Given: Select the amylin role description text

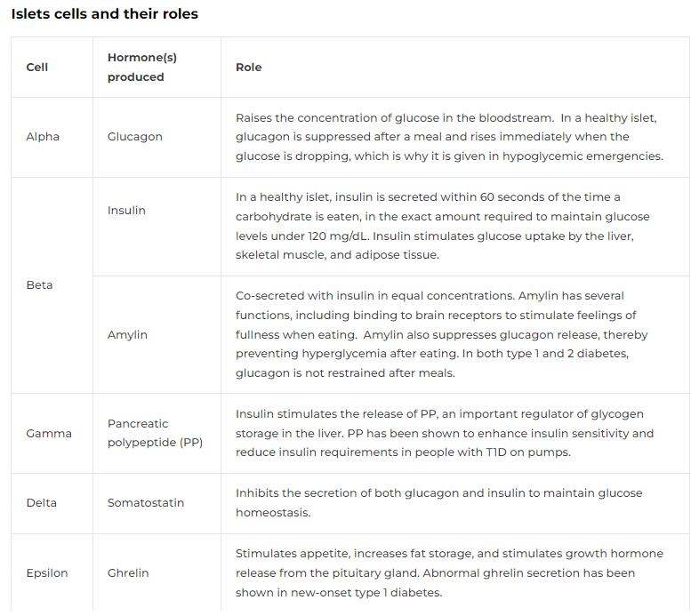Looking at the screenshot, I should tap(442, 334).
